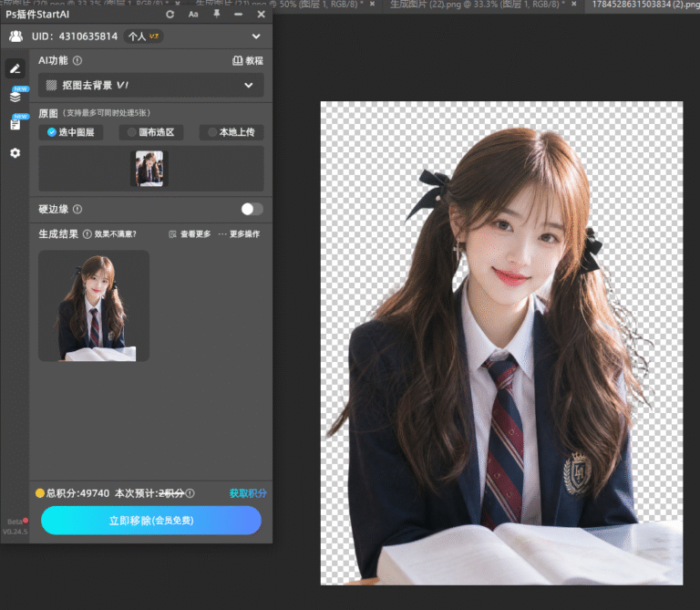The height and width of the screenshot is (610, 700).
Task: Click the info icon beside 生成结果
Action: pyautogui.click(x=87, y=234)
